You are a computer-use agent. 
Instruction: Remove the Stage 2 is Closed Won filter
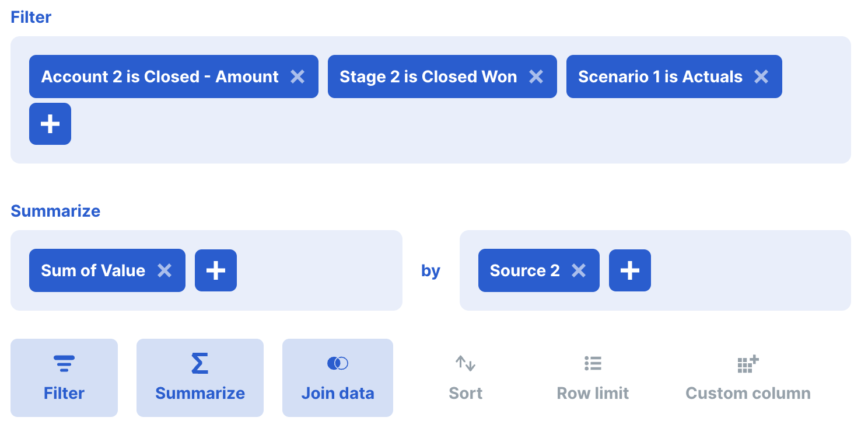pyautogui.click(x=536, y=77)
